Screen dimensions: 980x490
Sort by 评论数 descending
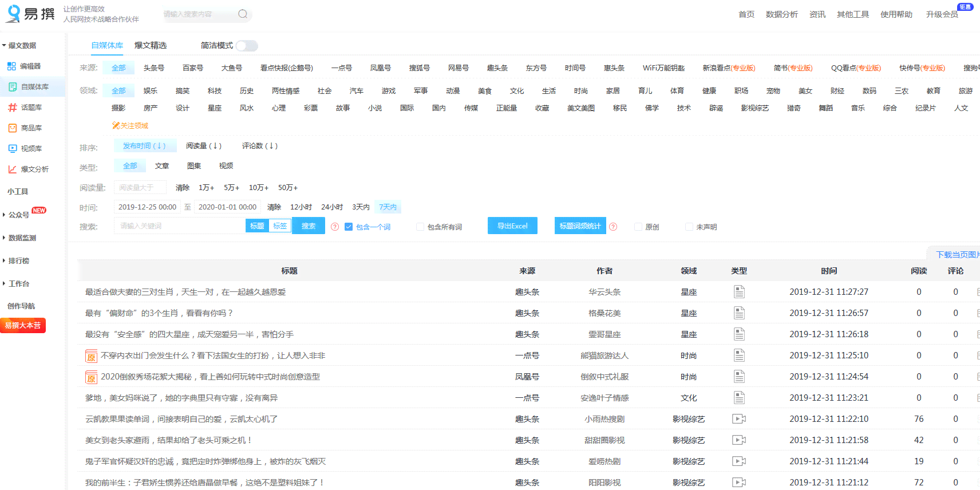point(259,146)
